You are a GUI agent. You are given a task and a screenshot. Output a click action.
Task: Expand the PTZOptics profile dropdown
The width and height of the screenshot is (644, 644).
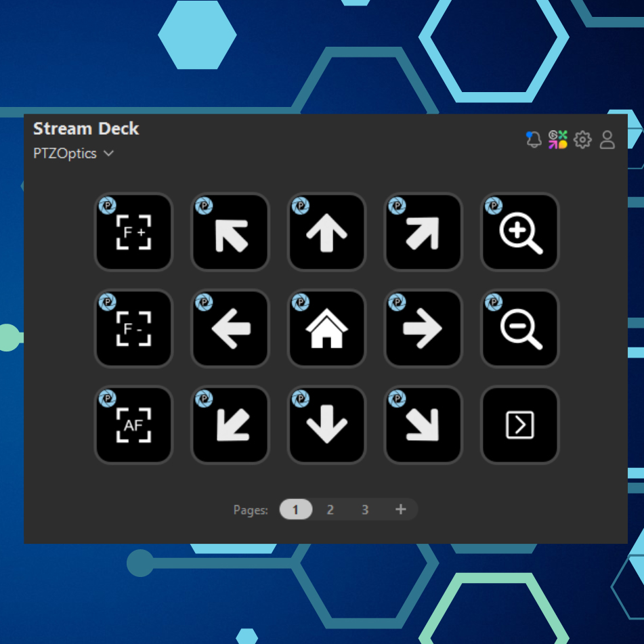74,154
